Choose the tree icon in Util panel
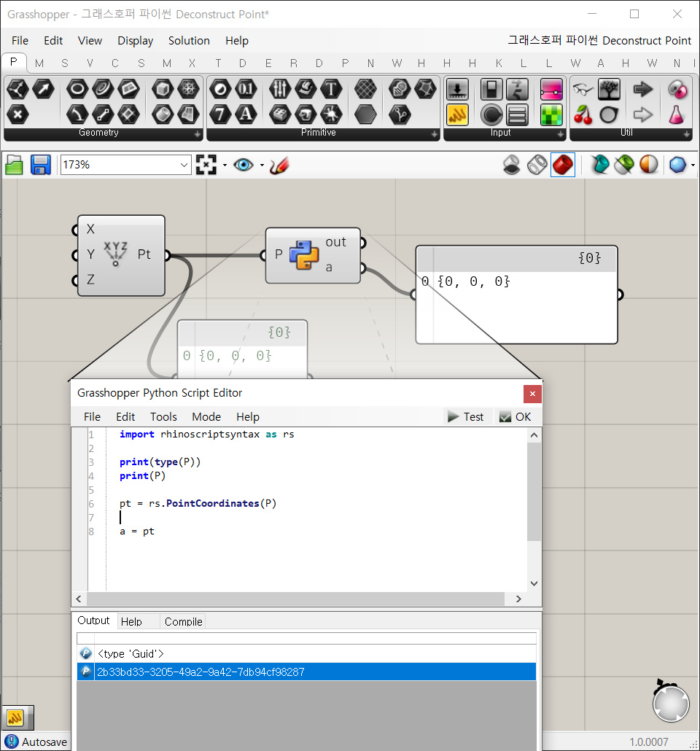Viewport: 700px width, 751px height. [609, 90]
